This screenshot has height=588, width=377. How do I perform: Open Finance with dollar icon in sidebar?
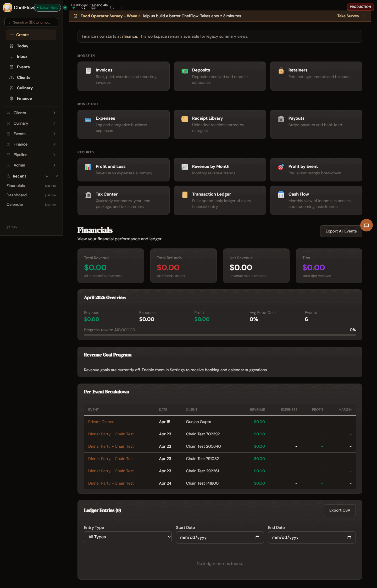(x=31, y=98)
